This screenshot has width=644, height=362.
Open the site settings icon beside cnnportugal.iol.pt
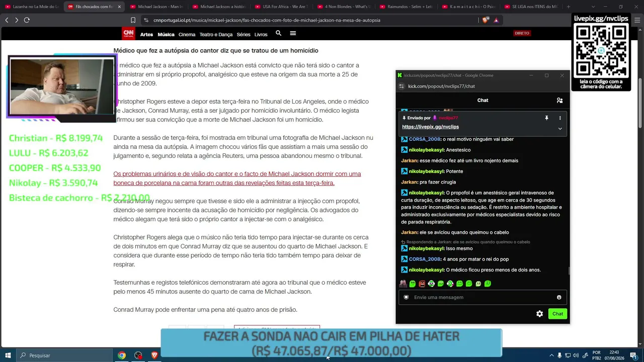[146, 20]
